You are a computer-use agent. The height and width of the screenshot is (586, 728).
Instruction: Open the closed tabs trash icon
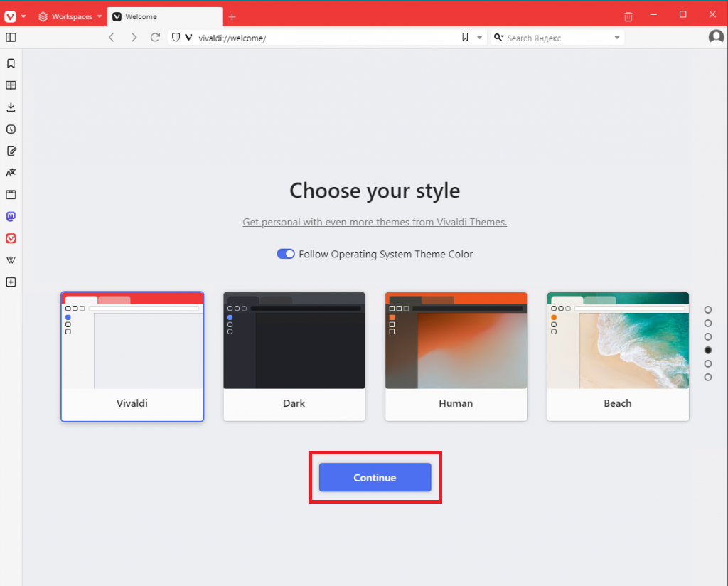pos(628,17)
